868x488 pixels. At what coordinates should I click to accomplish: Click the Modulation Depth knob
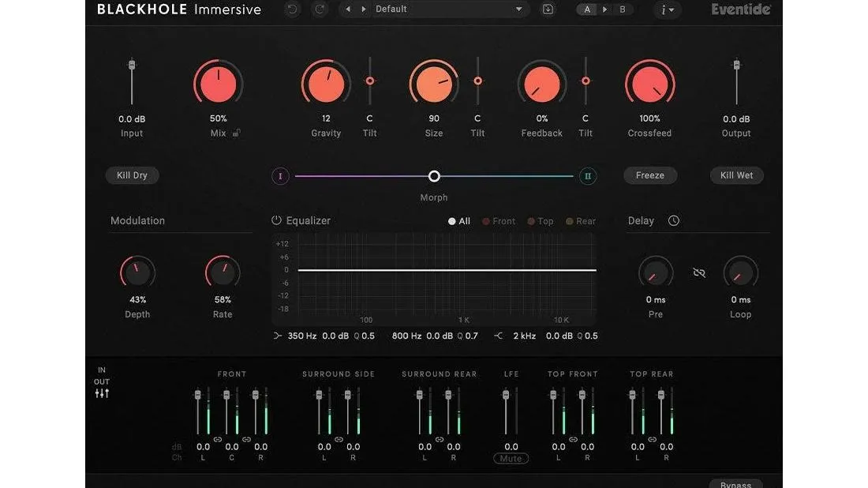[137, 272]
